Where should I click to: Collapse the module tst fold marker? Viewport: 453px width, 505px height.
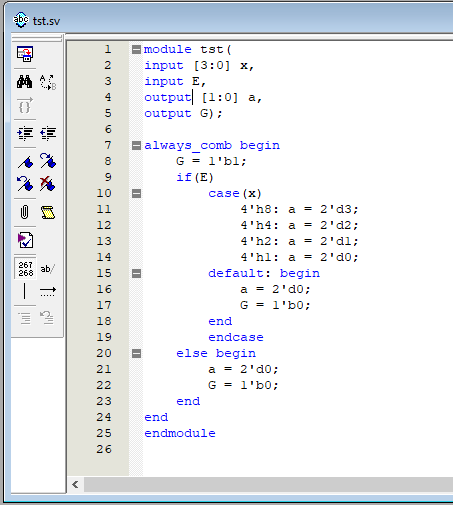coord(136,49)
